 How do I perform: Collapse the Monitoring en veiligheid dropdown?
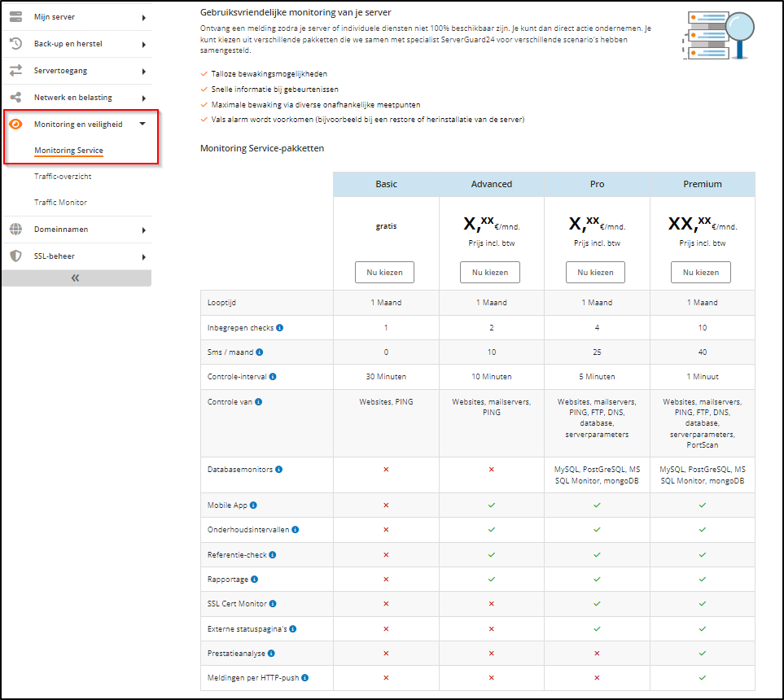point(145,125)
